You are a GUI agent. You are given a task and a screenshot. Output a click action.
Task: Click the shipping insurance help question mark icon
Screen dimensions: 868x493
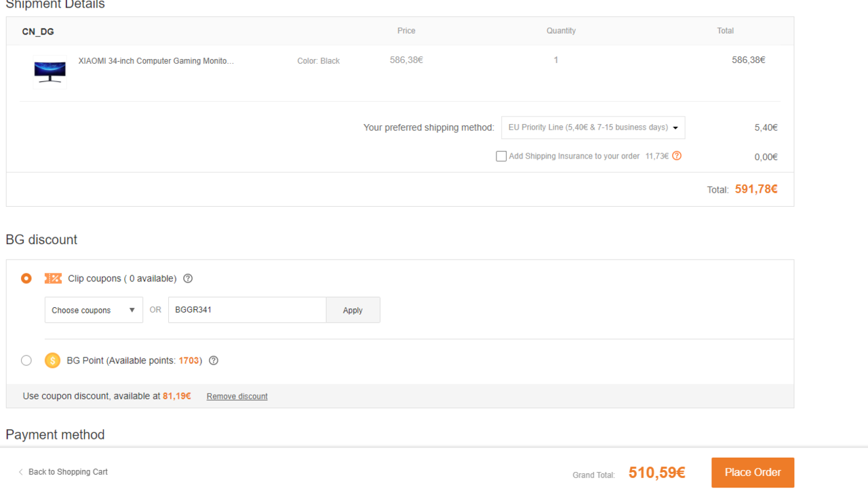677,156
